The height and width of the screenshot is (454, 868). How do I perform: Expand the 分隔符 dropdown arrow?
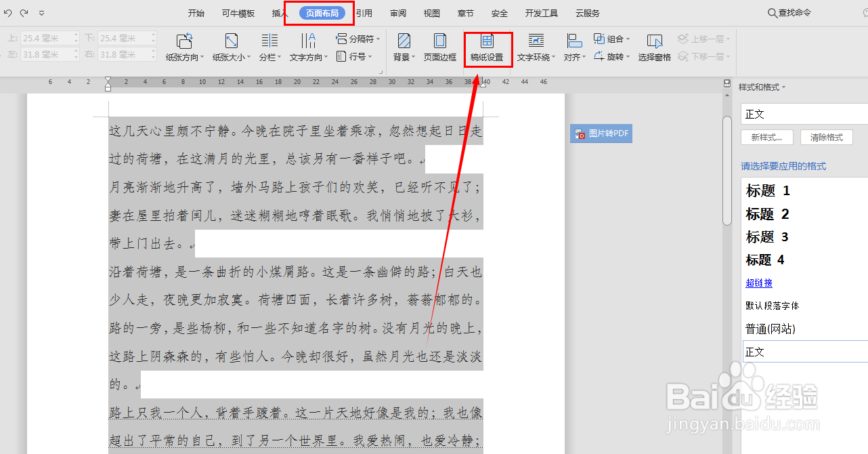point(378,39)
